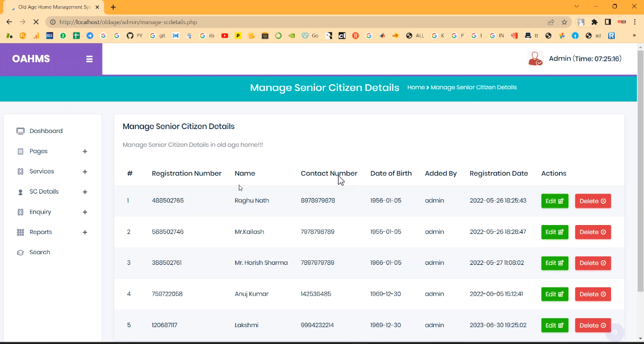Go to Home breadcrumb link
Viewport: 644px width, 344px height.
[415, 88]
